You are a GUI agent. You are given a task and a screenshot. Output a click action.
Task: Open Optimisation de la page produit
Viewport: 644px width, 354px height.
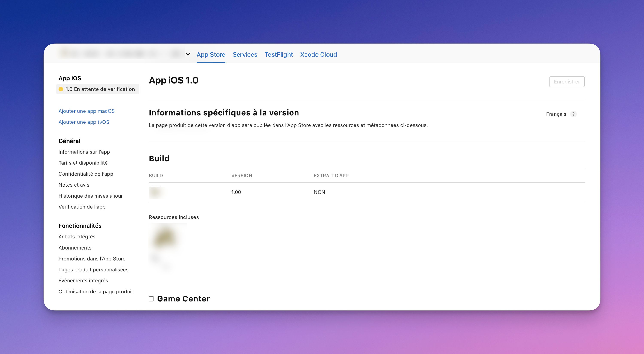pos(96,291)
